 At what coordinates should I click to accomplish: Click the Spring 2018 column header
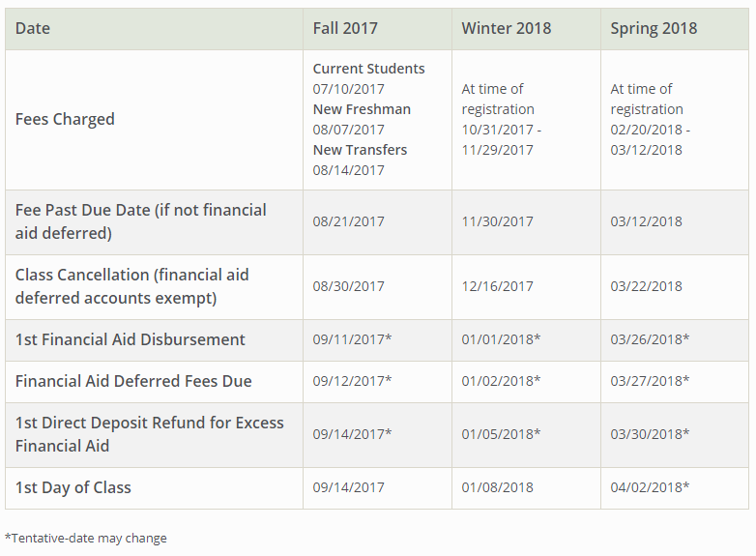pyautogui.click(x=654, y=28)
